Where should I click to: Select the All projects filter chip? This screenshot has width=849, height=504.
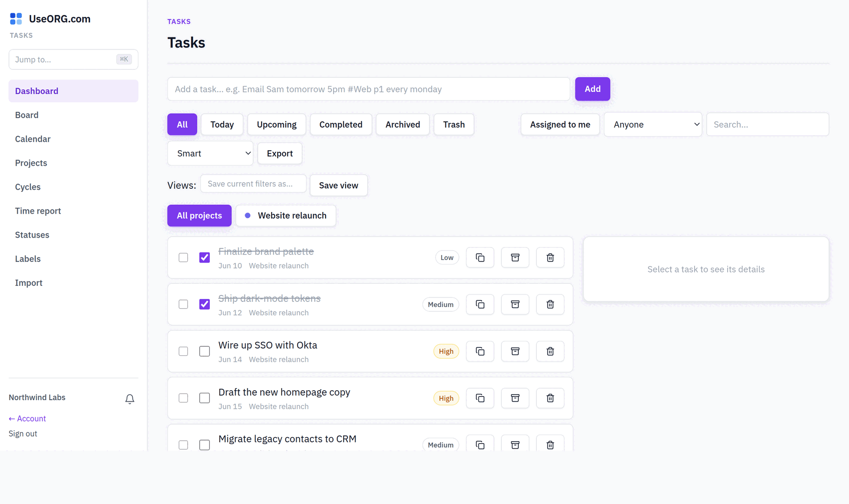[199, 216]
